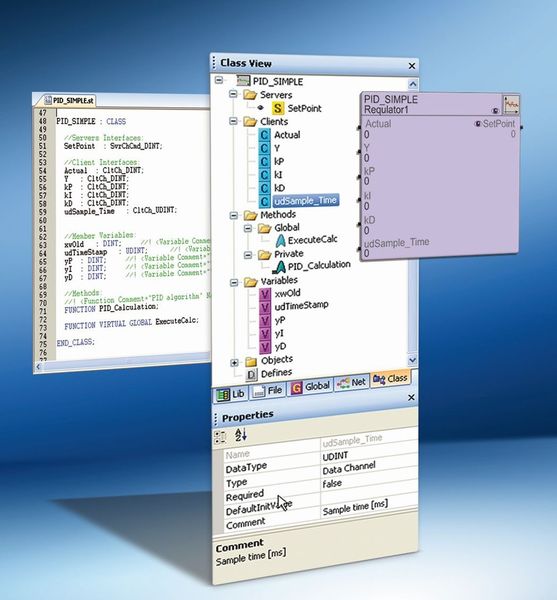Select udSample_Time in the class tree
Image resolution: width=557 pixels, height=600 pixels.
coord(305,201)
